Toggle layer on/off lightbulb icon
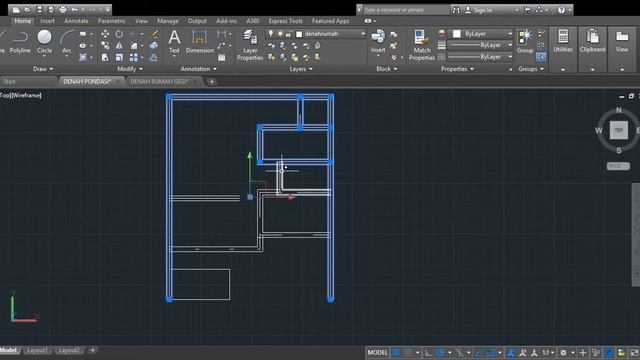Screen dimensions: 640x360 tap(271, 34)
